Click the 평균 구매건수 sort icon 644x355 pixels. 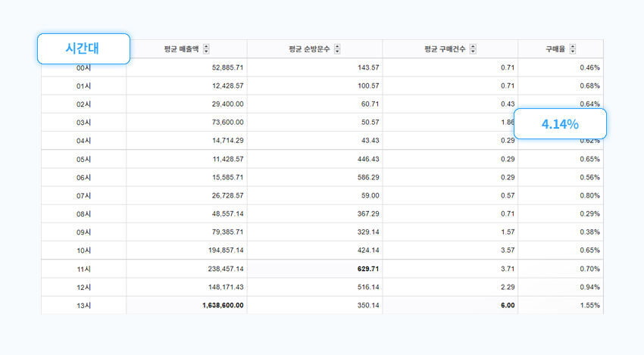(x=474, y=49)
